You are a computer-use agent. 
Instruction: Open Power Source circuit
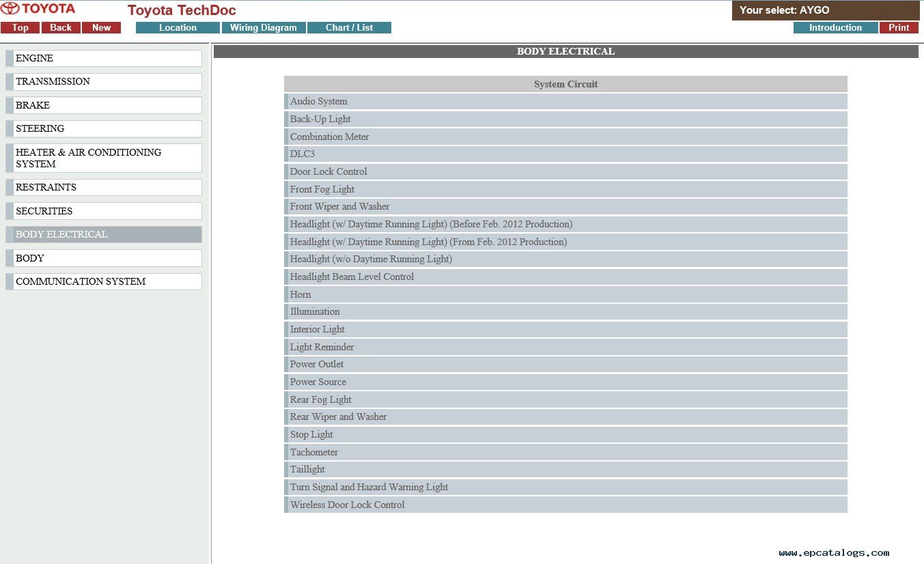(565, 382)
